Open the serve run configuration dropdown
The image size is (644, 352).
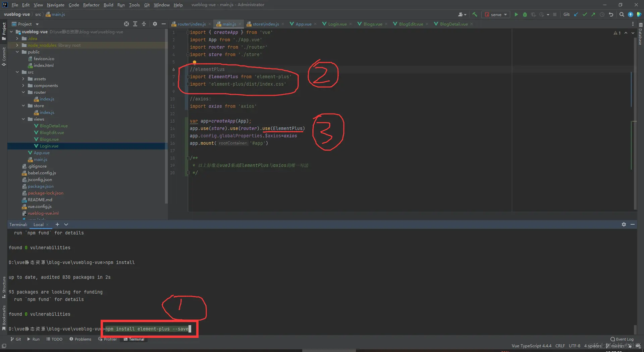(x=496, y=14)
